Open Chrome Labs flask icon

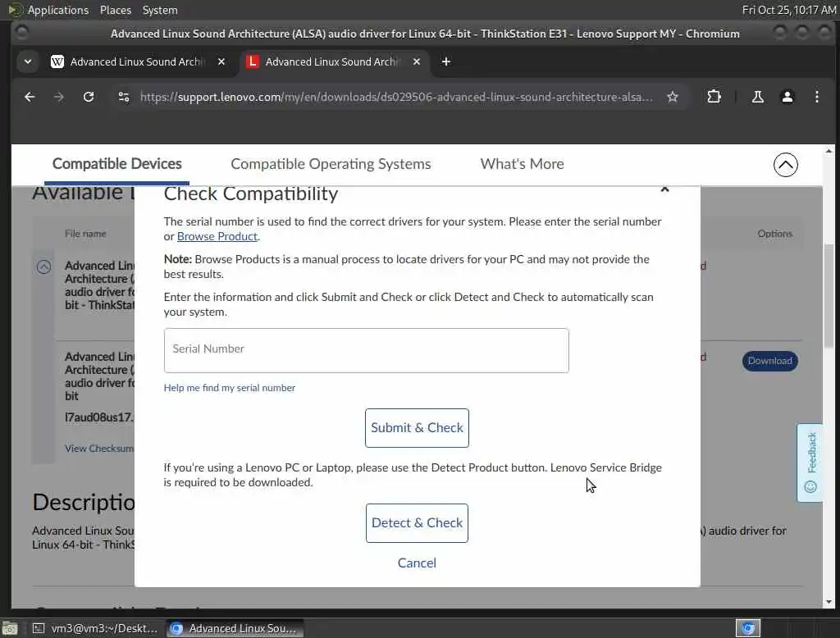point(757,97)
